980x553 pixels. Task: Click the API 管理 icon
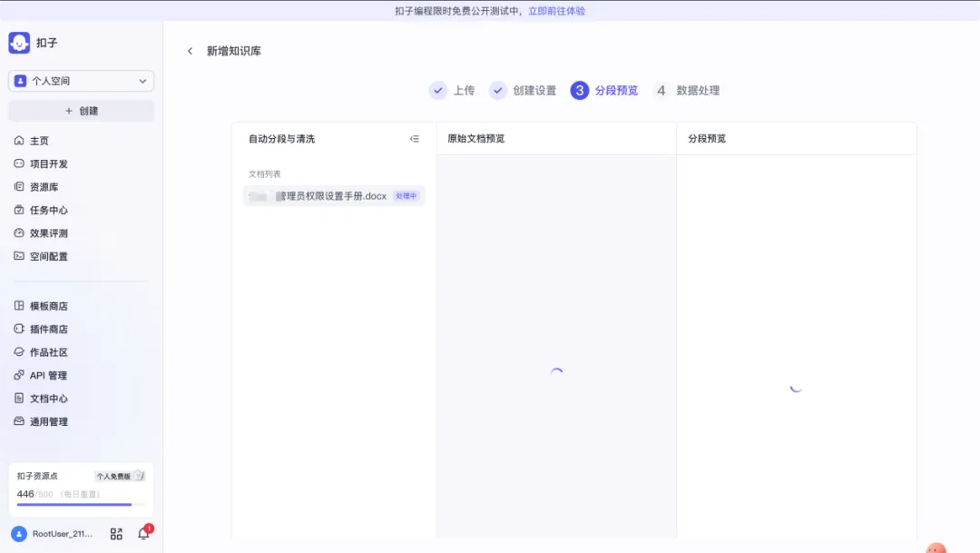click(19, 375)
